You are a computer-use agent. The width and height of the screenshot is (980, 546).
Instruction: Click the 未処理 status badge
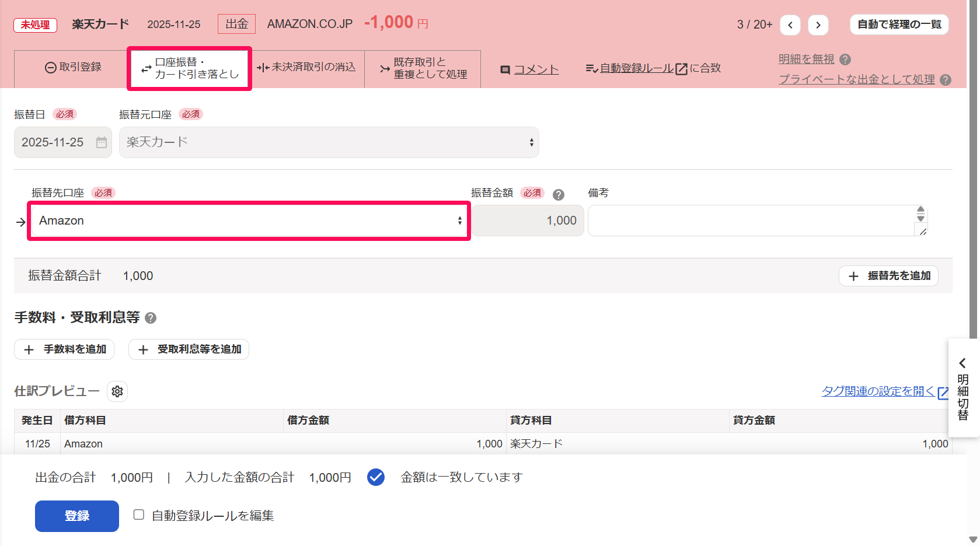[36, 25]
